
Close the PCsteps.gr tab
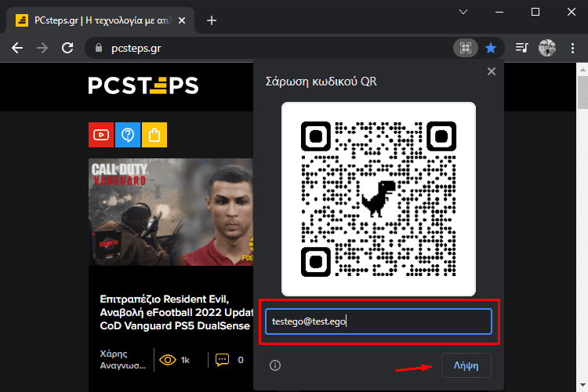(182, 20)
